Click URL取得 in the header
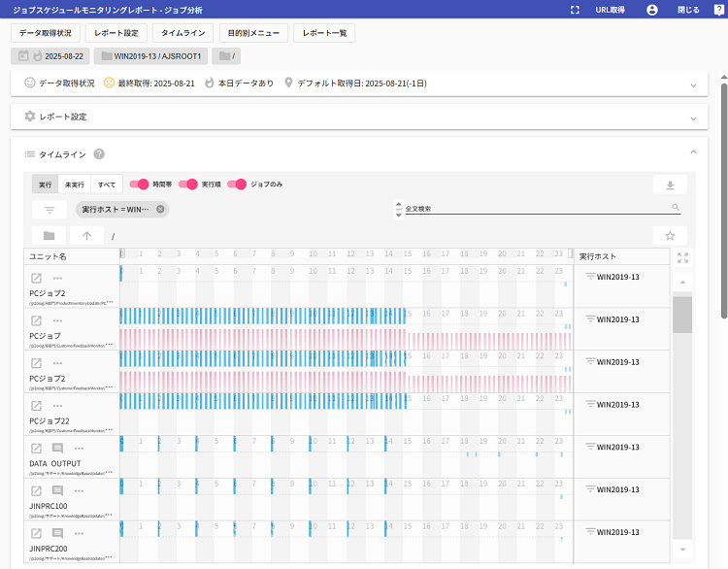 611,10
